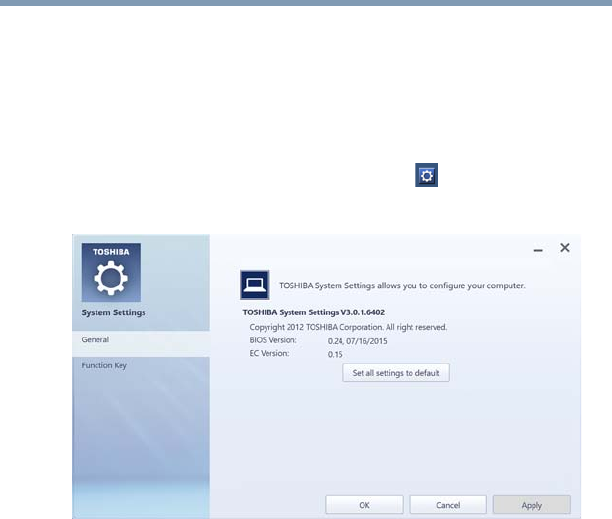Image resolution: width=612 pixels, height=519 pixels.
Task: Click the small System Settings gear icon
Action: 426,175
